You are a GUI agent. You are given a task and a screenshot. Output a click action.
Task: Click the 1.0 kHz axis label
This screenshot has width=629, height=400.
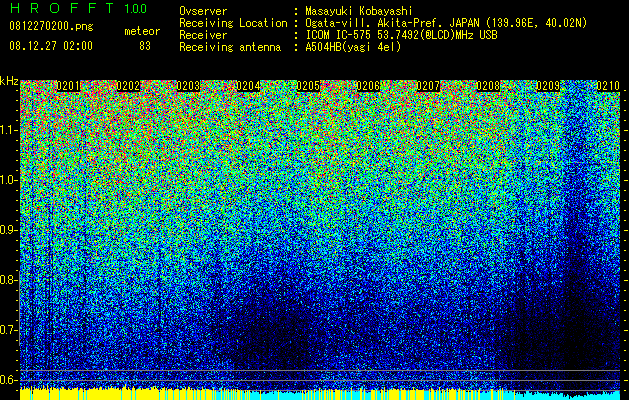click(8, 180)
